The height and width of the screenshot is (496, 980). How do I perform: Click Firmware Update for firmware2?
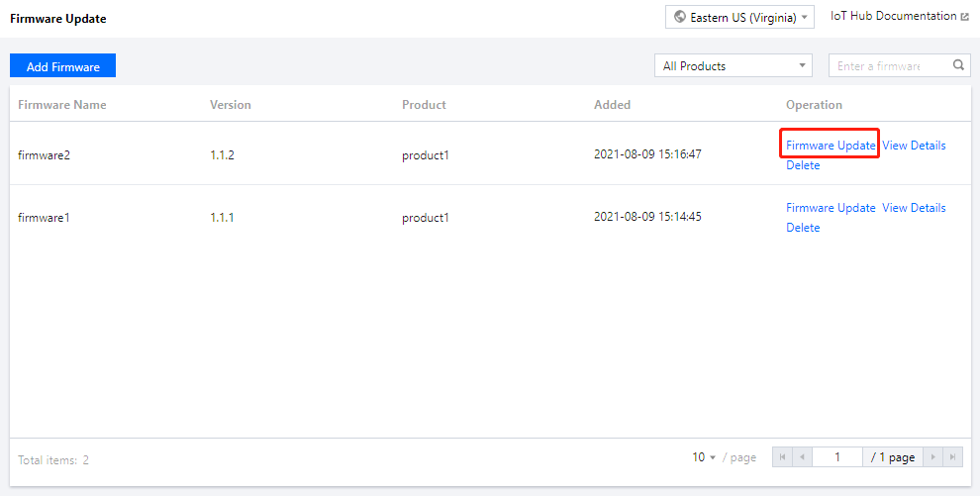[x=831, y=146]
